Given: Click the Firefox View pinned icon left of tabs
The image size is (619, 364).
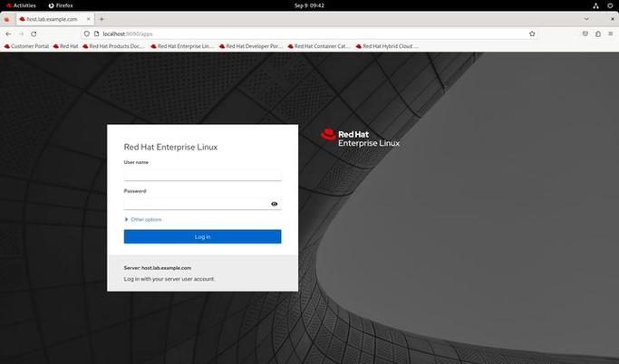Looking at the screenshot, I should point(6,19).
